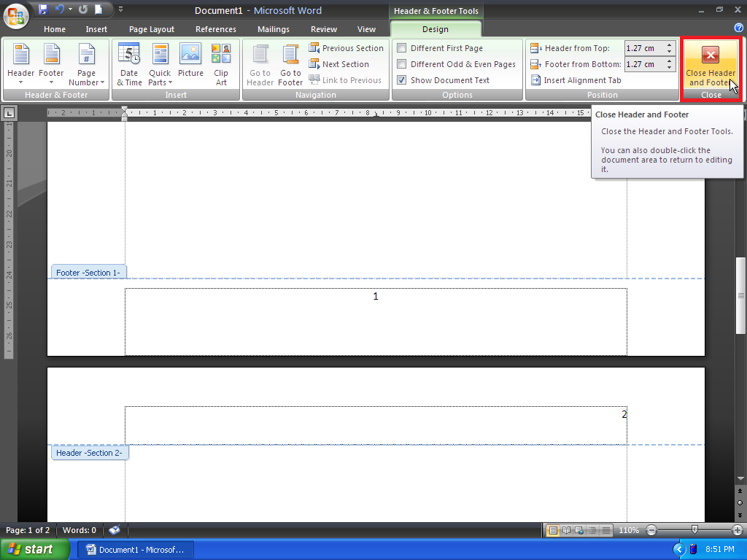The image size is (747, 560).
Task: Open the Review tab
Action: (324, 29)
